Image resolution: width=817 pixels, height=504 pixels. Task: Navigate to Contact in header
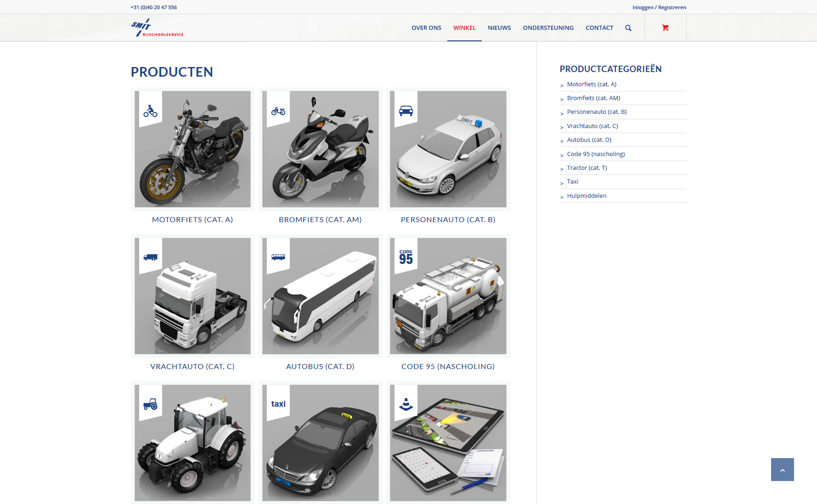point(599,28)
